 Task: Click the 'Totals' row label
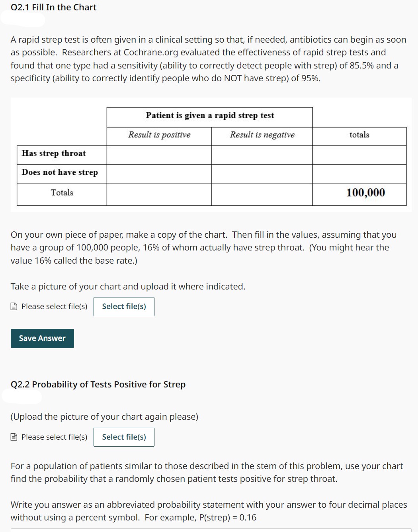coord(62,192)
